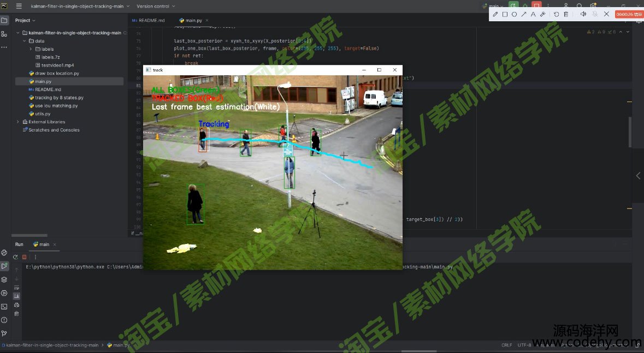Open the Run tool window sidebar icon
Viewport: 644px width, 353px height.
click(x=4, y=266)
